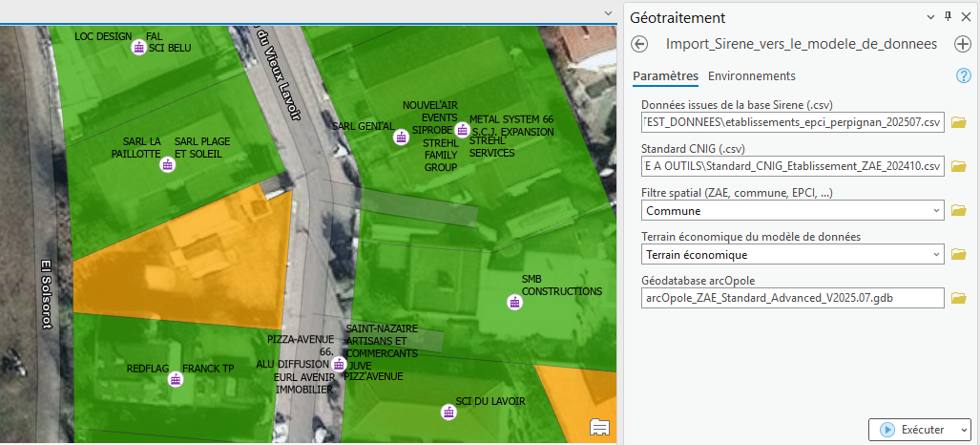
Task: Click the plus icon beside the tool title
Action: point(962,44)
